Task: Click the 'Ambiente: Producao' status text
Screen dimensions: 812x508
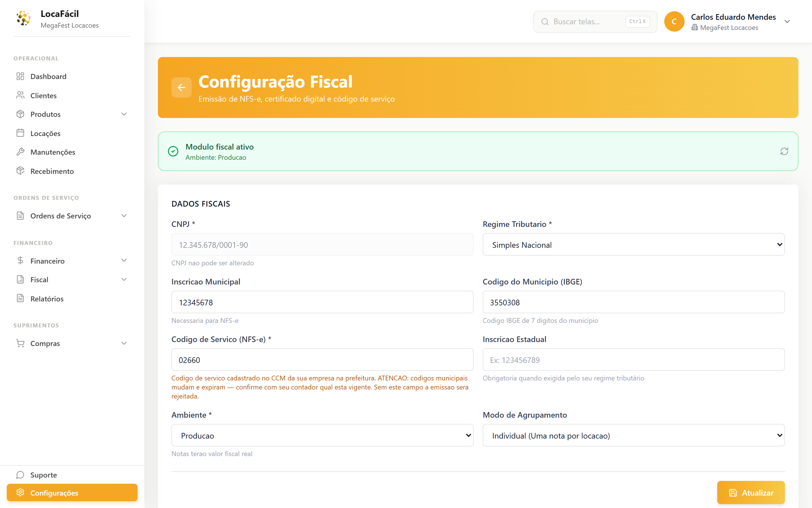Action: coord(216,157)
